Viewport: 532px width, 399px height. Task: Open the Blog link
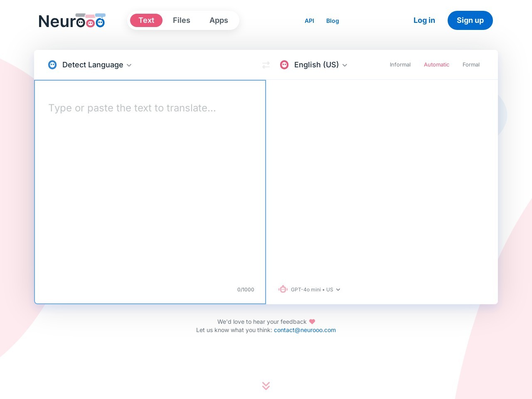point(332,21)
